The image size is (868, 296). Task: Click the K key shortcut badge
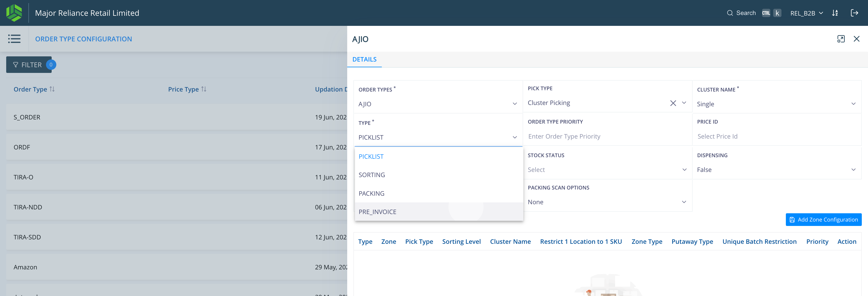777,13
